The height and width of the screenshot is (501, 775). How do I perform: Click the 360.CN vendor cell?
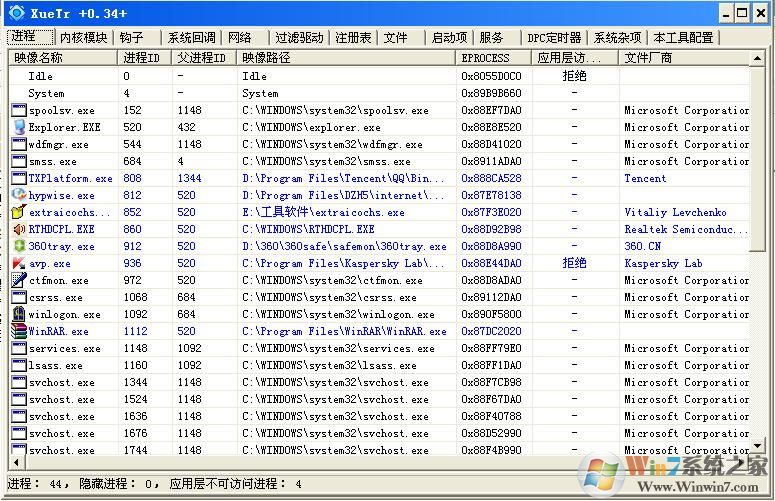pos(642,246)
